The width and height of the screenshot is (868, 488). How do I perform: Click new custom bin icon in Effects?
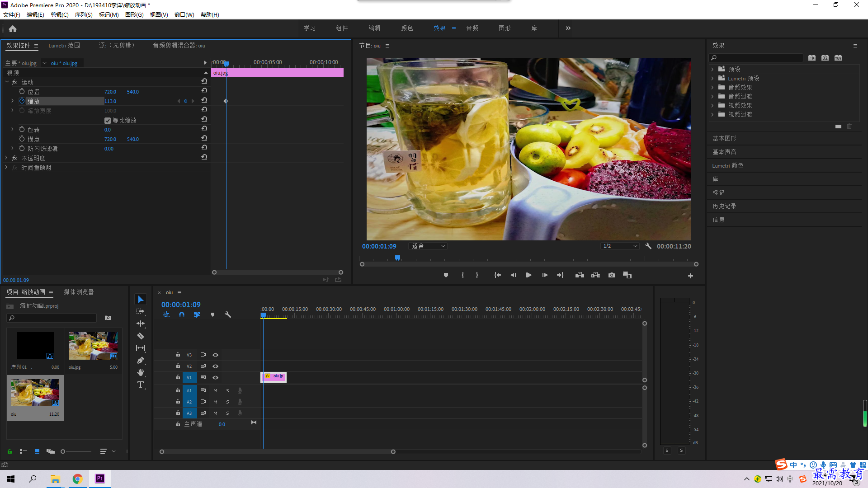tap(838, 126)
